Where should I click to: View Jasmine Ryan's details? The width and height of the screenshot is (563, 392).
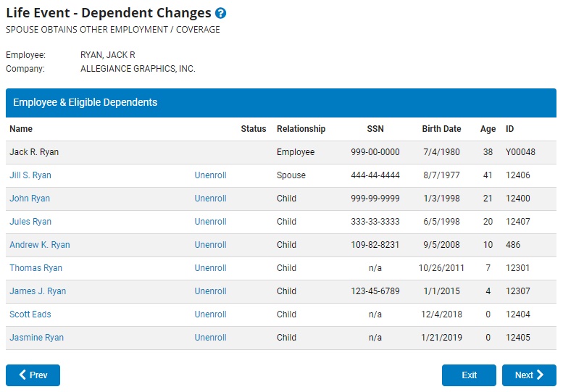point(36,338)
